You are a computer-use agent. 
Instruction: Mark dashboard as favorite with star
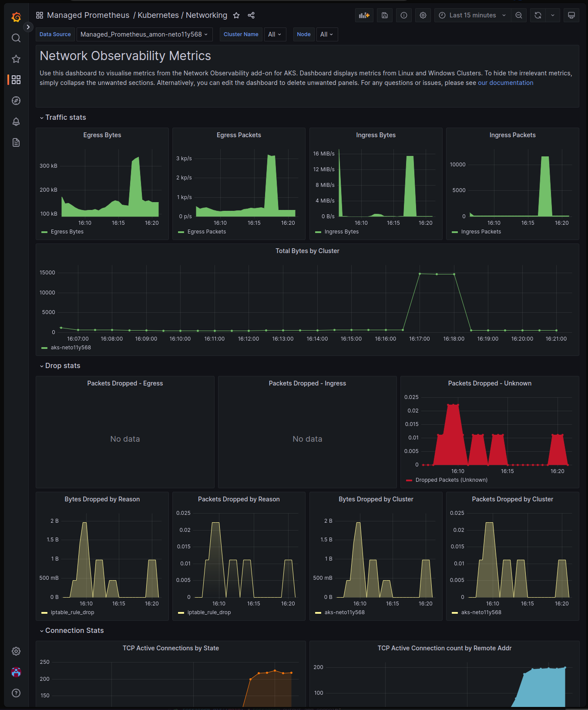(x=236, y=15)
